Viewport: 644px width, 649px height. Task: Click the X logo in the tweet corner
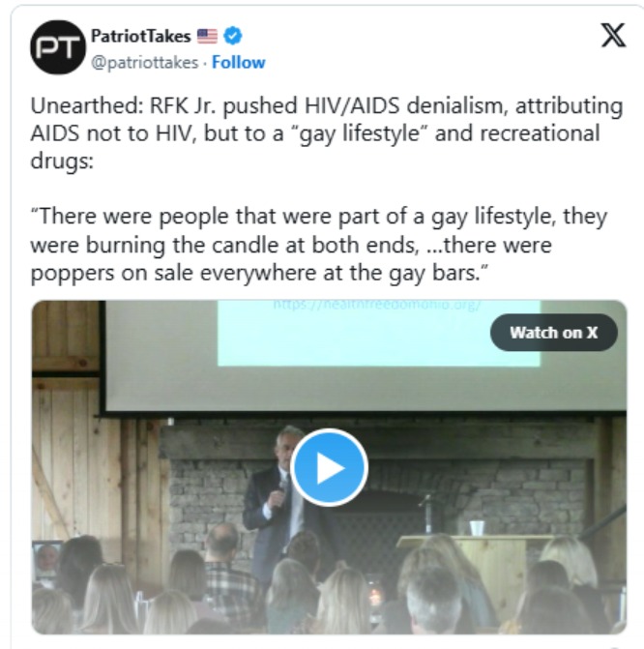coord(613,35)
